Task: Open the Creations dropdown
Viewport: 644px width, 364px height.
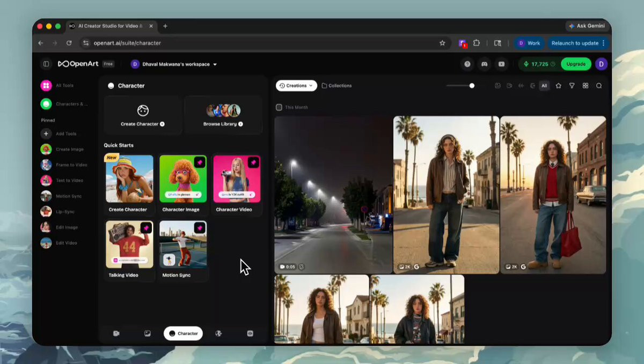Action: pos(296,86)
